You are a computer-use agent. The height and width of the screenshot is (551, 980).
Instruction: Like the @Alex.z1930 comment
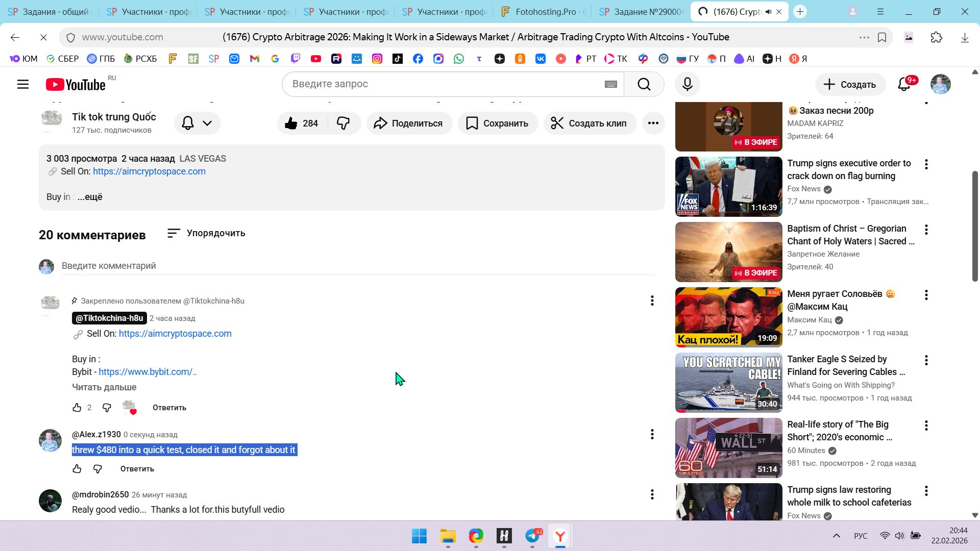(x=77, y=469)
